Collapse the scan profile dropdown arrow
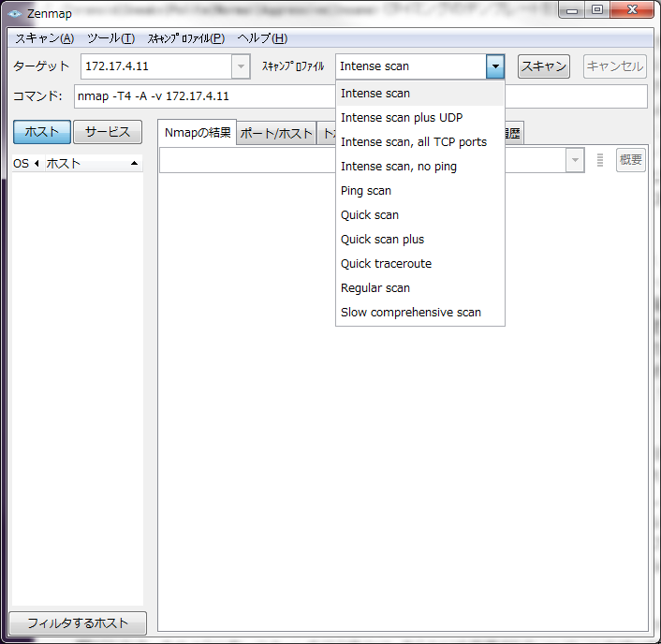The image size is (661, 644). 495,66
